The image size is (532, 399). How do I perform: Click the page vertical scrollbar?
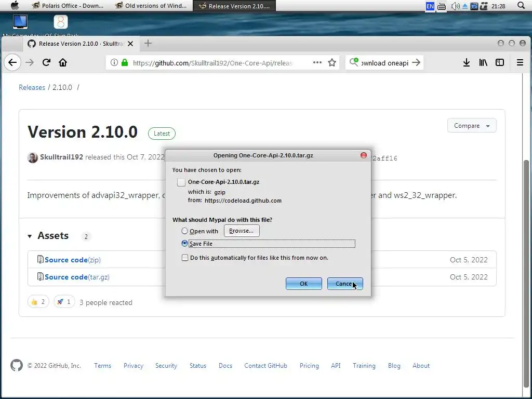[x=526, y=273]
